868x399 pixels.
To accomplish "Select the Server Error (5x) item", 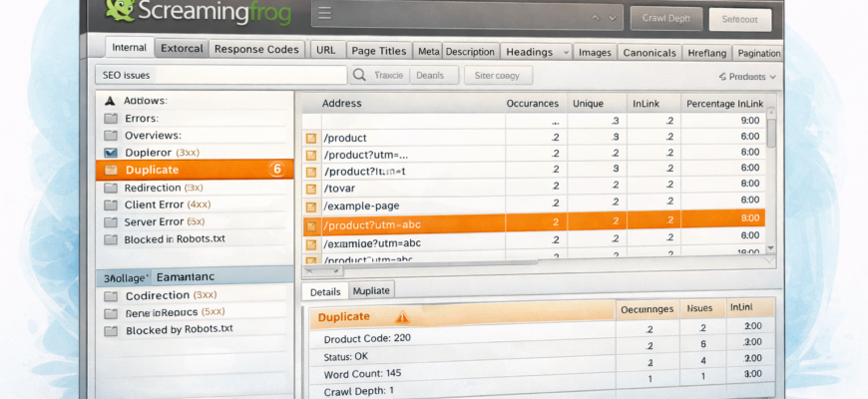I will coord(195,221).
